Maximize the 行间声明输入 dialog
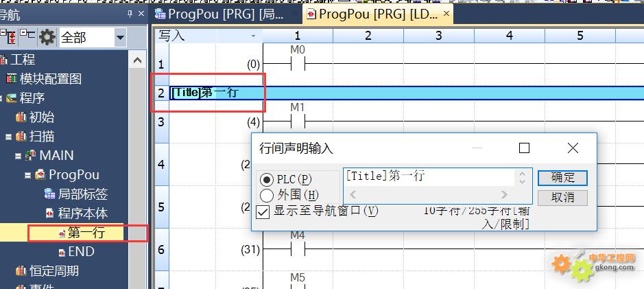Screen dimensions: 644x289 point(524,148)
